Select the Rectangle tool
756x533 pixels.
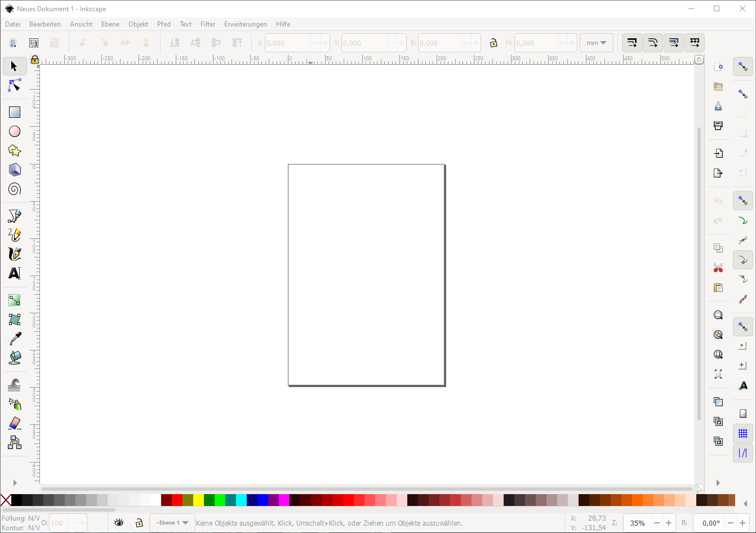click(x=15, y=112)
